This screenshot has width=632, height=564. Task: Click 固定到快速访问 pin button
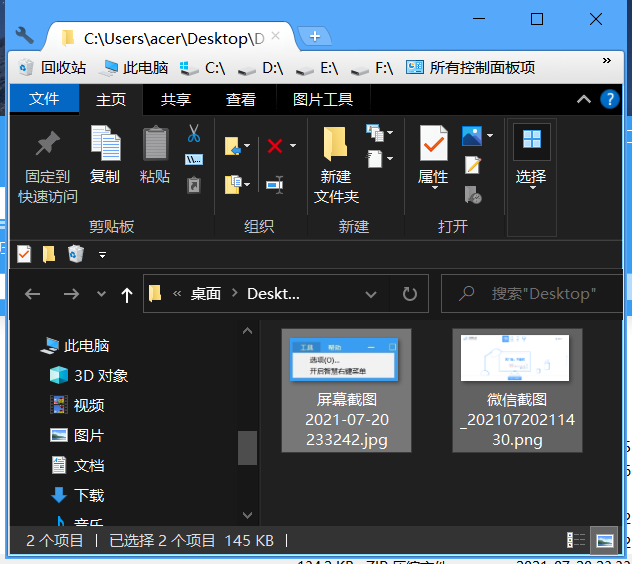point(48,167)
